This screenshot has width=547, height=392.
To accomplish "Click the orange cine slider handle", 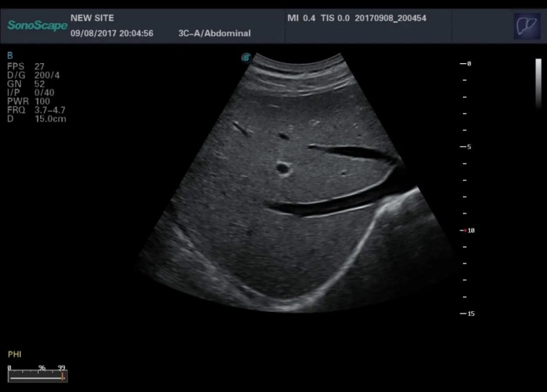I will tap(64, 377).
